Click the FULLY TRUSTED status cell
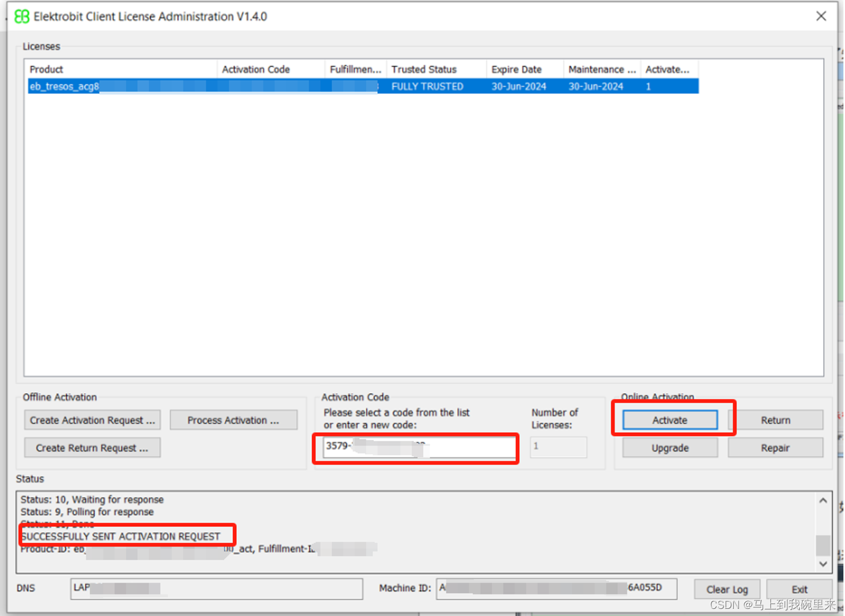 [427, 86]
